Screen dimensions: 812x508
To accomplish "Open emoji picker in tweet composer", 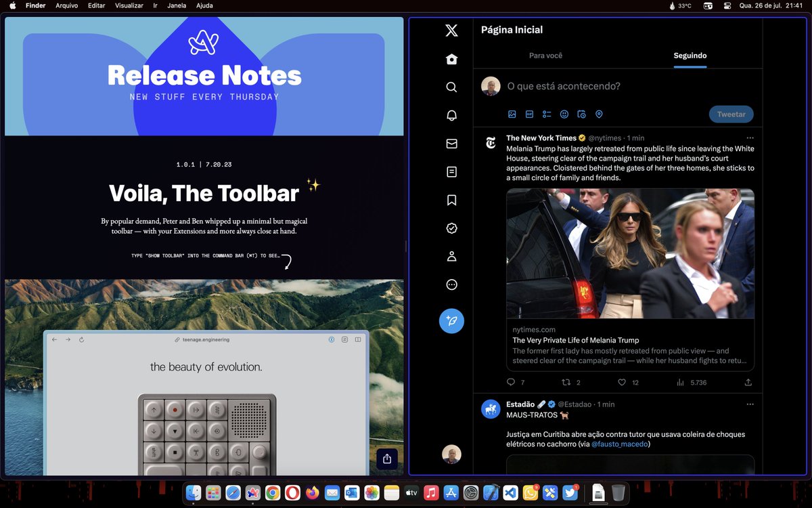I will 564,114.
